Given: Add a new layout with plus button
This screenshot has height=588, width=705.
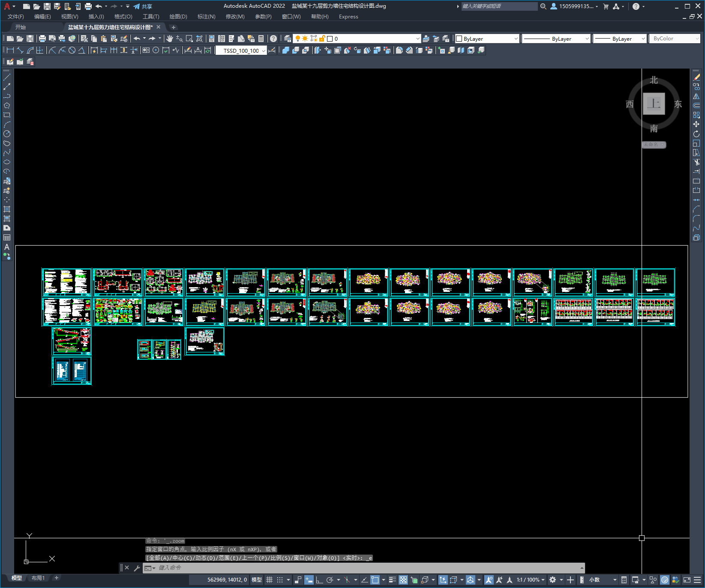Looking at the screenshot, I should click(56, 578).
